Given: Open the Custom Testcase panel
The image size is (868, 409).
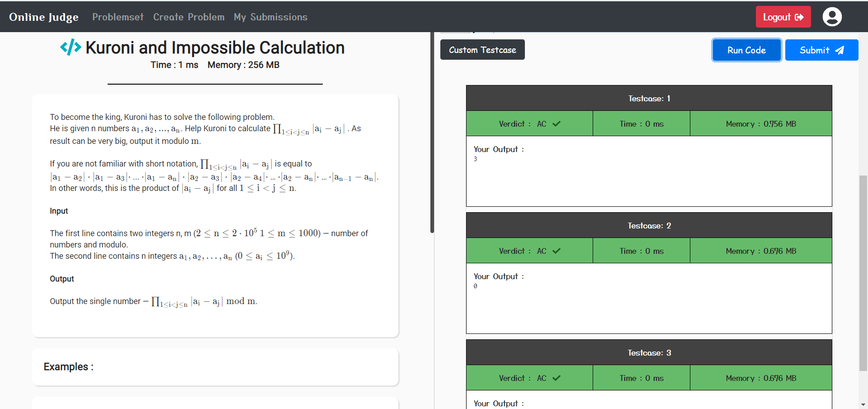Looking at the screenshot, I should [482, 50].
